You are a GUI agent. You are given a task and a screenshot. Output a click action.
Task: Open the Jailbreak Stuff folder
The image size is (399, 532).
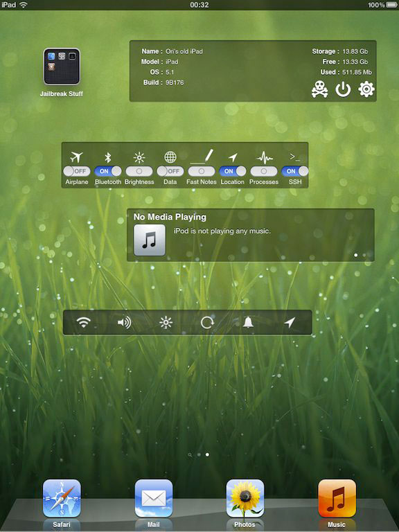(x=62, y=66)
